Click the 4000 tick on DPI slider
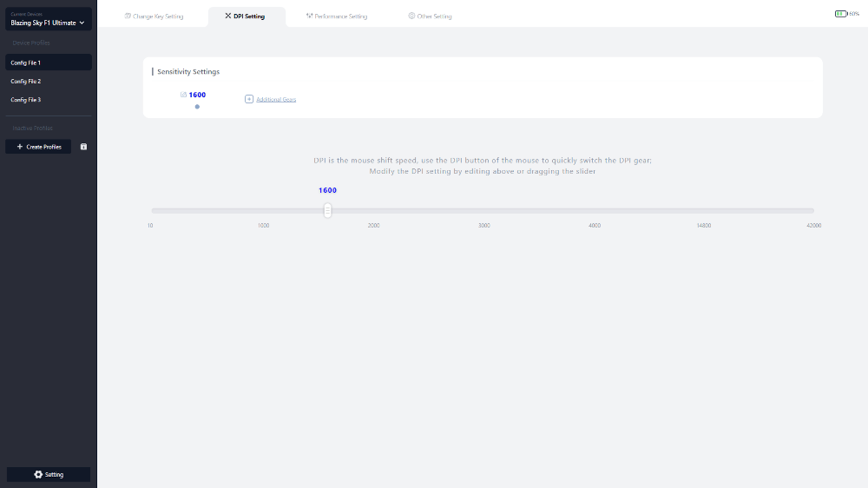Viewport: 868px width, 488px height. point(595,226)
